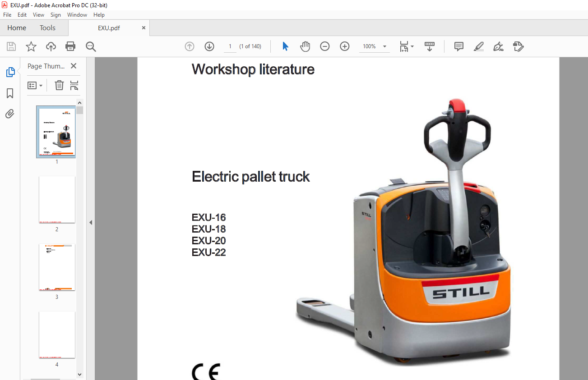Click the 'Electric pallet truck' heading
This screenshot has height=380, width=588.
(251, 177)
